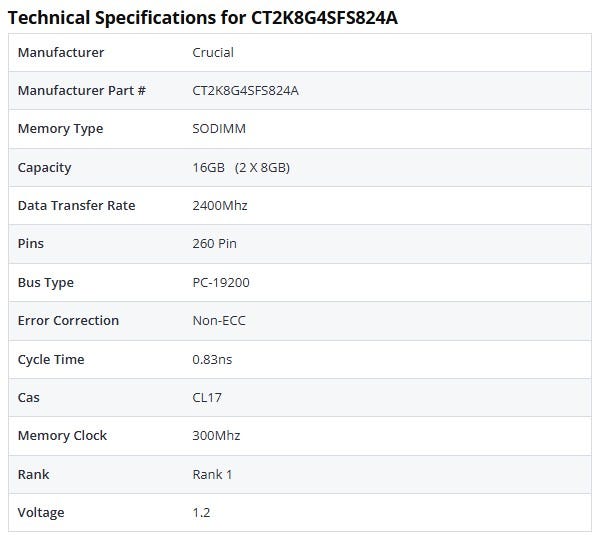Click the Rank 1 value
Image resolution: width=595 pixels, height=535 pixels.
[x=212, y=474]
